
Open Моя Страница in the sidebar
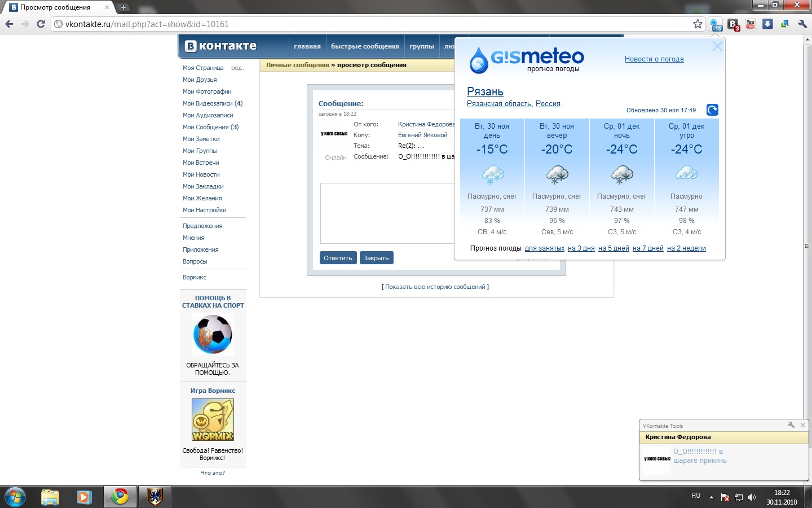[203, 68]
